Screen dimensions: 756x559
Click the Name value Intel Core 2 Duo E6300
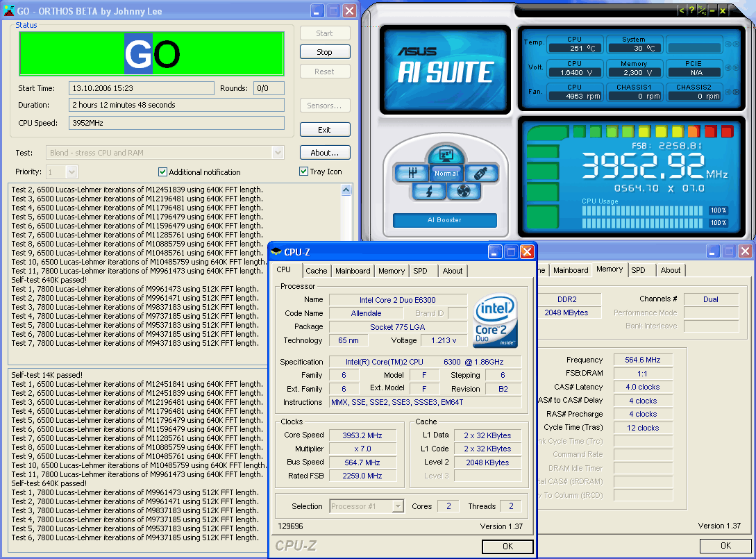point(398,300)
